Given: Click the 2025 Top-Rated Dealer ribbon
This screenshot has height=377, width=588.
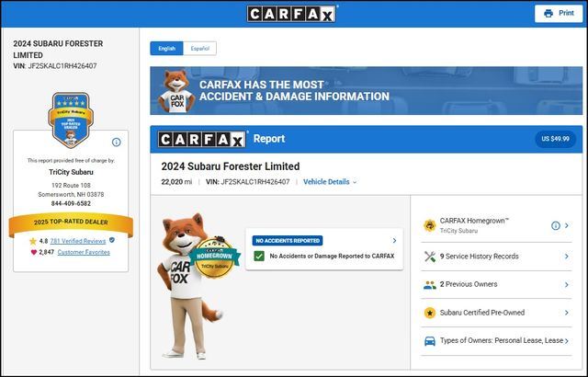Looking at the screenshot, I should [x=71, y=223].
